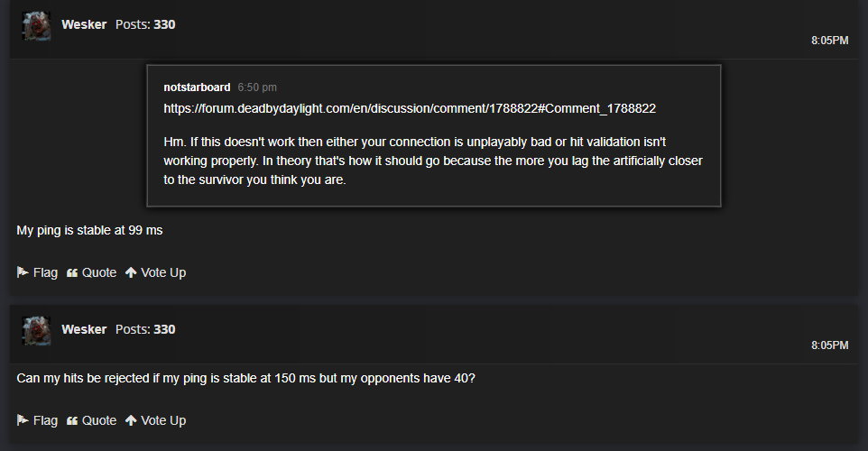The height and width of the screenshot is (451, 868).
Task: Click the 6:50 pm timestamp in quote
Action: [x=257, y=87]
